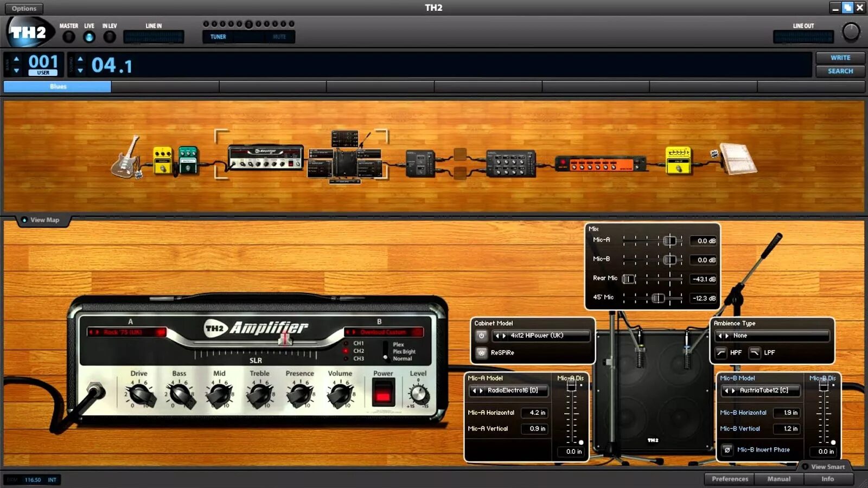The height and width of the screenshot is (488, 868).
Task: Click the sound down arrow next to 04.1
Action: [x=80, y=70]
